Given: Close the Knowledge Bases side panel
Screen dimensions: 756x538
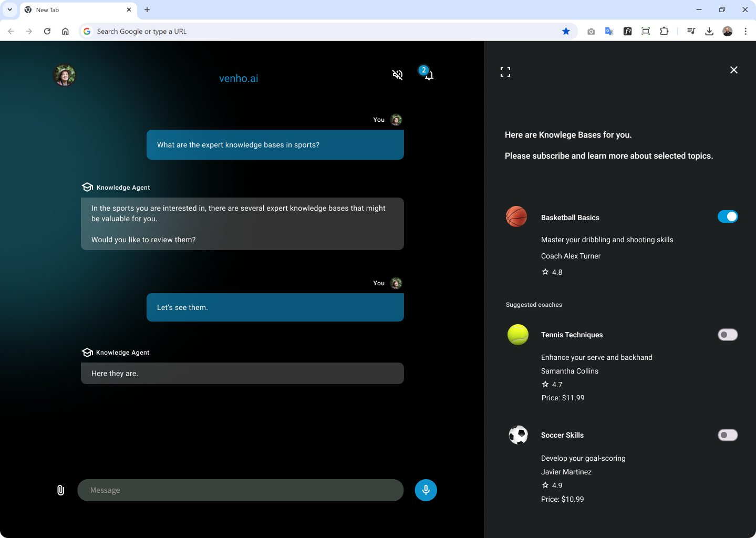Looking at the screenshot, I should [734, 69].
